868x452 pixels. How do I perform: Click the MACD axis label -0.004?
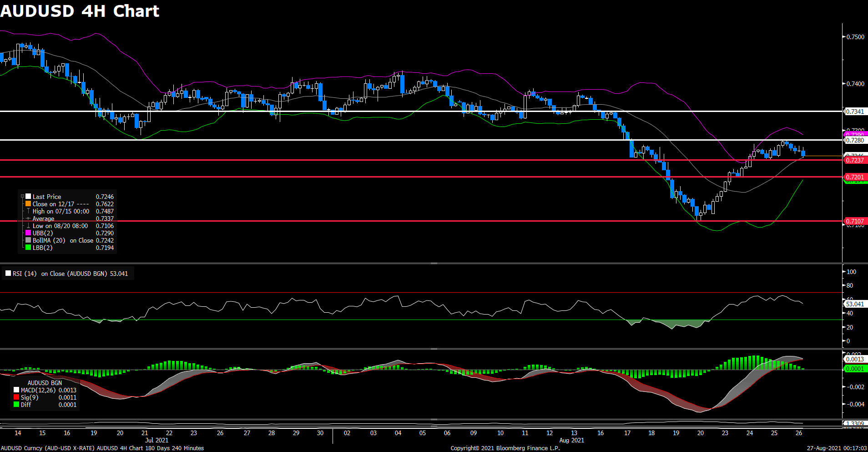click(855, 404)
